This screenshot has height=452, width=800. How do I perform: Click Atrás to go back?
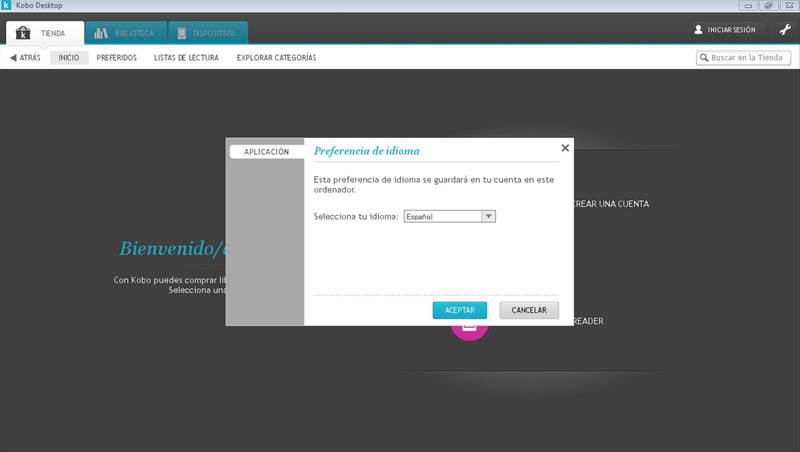tap(25, 58)
